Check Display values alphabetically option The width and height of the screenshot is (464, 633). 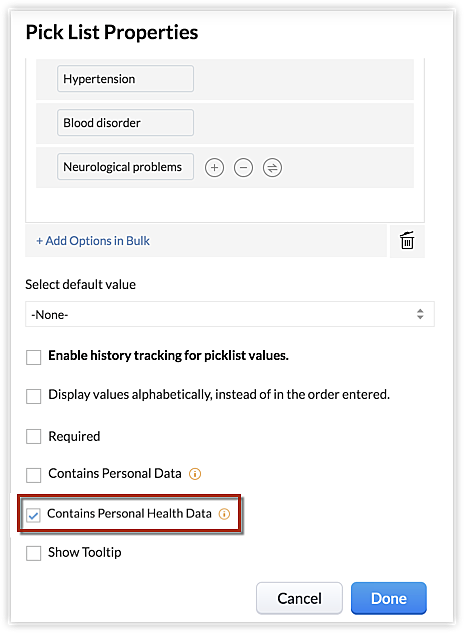(x=34, y=396)
